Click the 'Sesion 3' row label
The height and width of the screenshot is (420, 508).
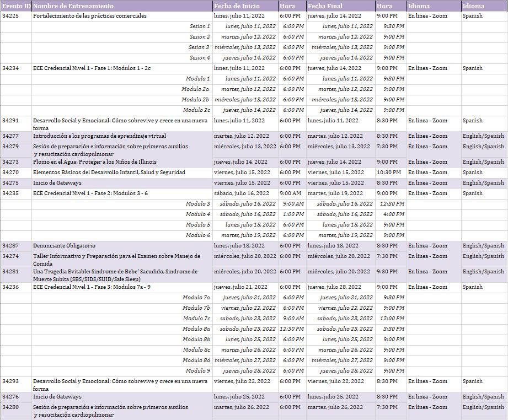click(x=199, y=47)
